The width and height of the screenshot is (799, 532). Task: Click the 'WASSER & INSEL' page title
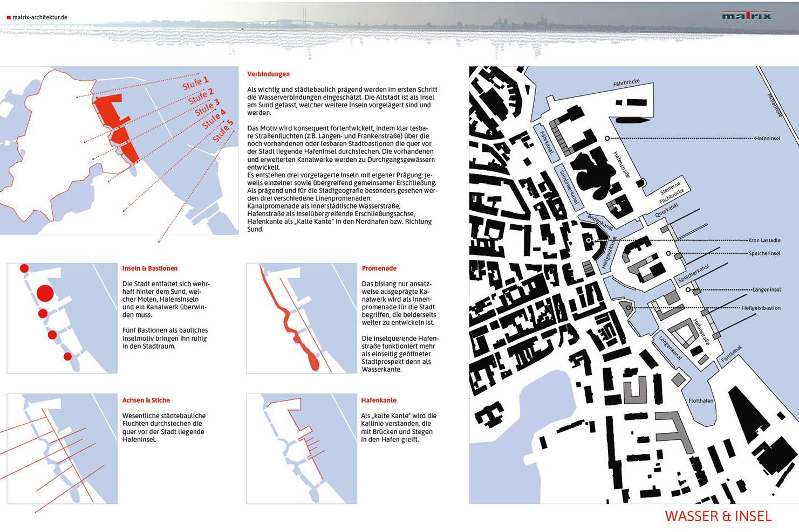click(x=718, y=516)
